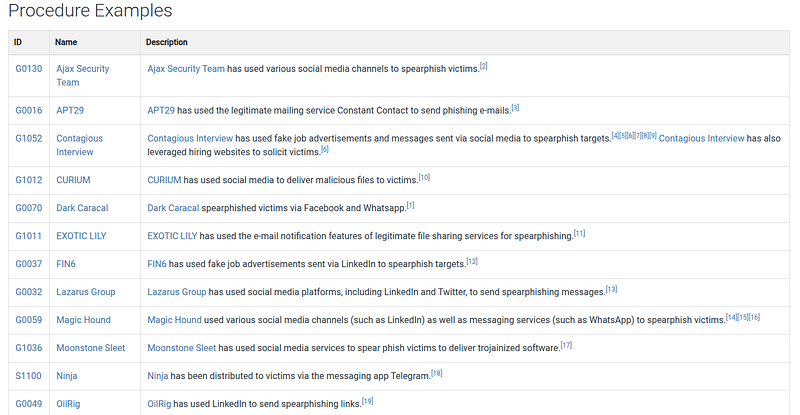Open Ajax Security Team name link
The height and width of the screenshot is (415, 800).
tap(83, 76)
